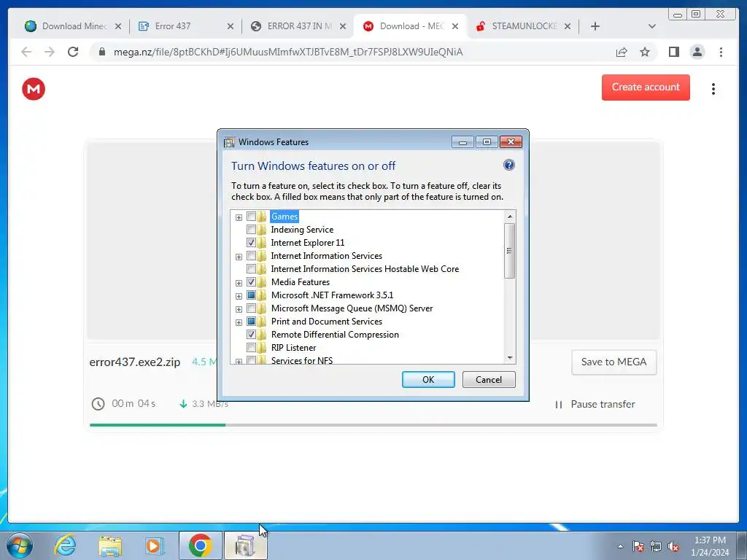Viewport: 747px width, 560px height.
Task: Open a new tab with the plus icon
Action: (x=595, y=26)
